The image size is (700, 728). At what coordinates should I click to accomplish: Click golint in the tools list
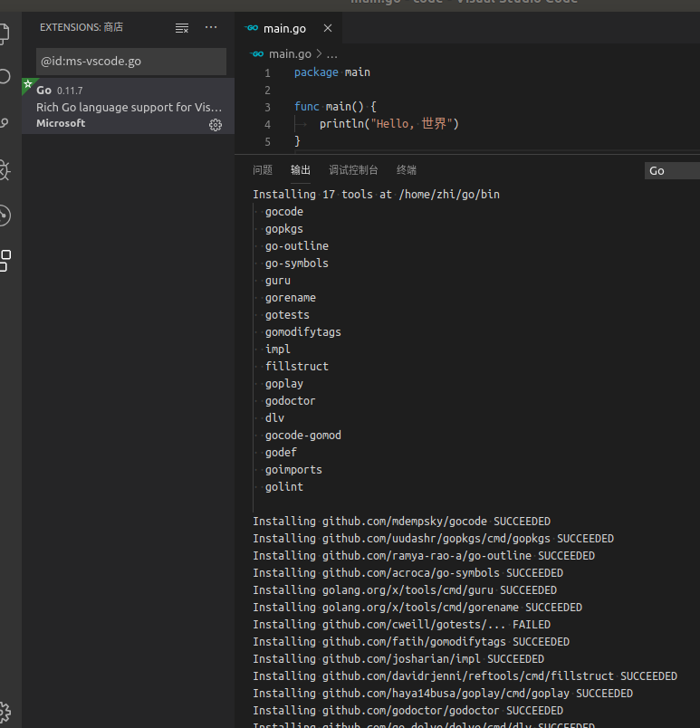284,486
